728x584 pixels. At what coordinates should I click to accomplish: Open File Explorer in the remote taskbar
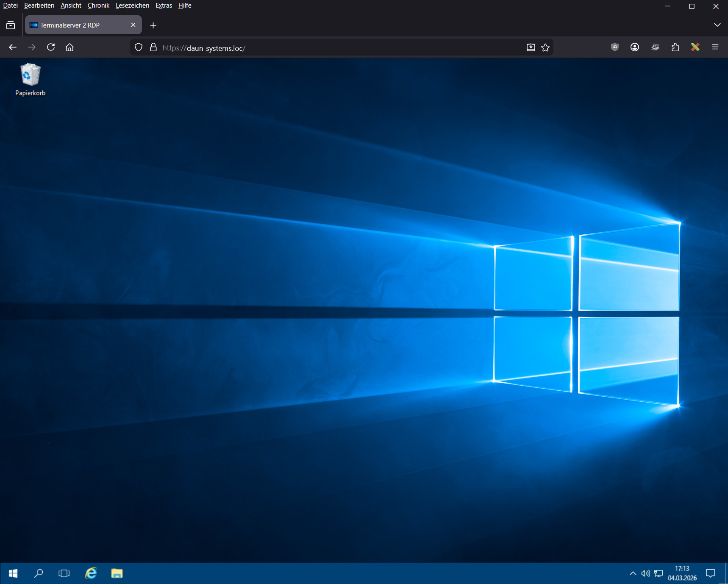(117, 573)
